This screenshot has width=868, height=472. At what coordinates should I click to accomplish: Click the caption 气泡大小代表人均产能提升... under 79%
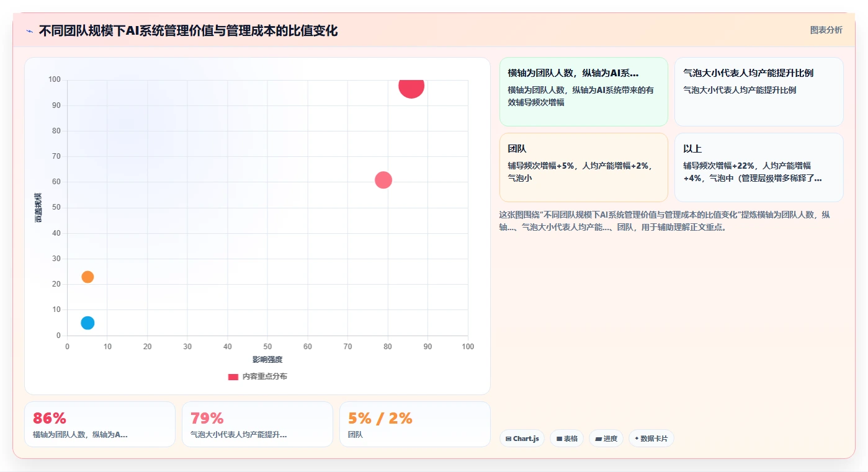point(238,435)
